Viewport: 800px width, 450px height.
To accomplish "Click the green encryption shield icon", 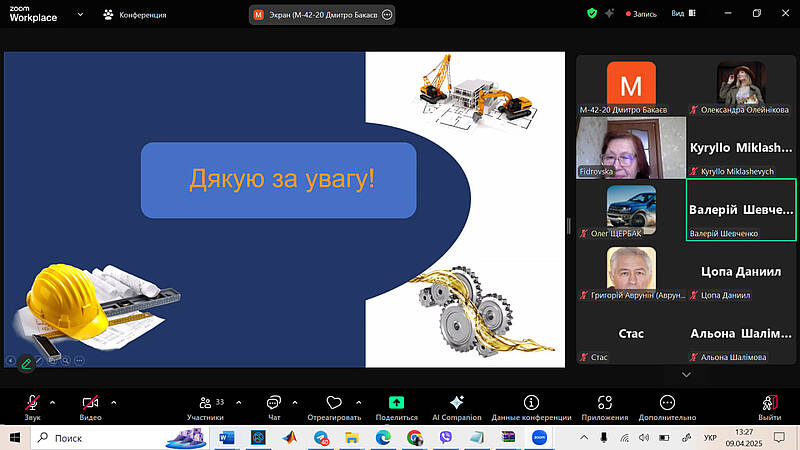I will click(x=592, y=14).
